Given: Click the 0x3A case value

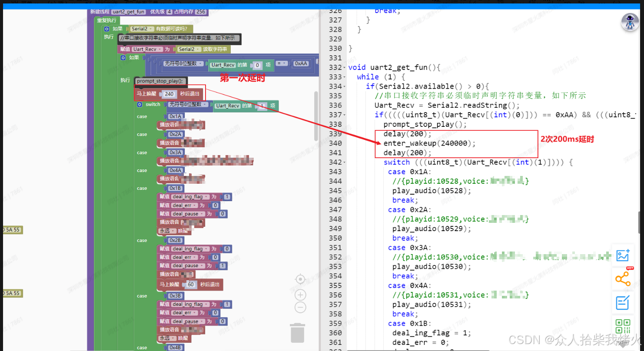Looking at the screenshot, I should click(x=176, y=152).
